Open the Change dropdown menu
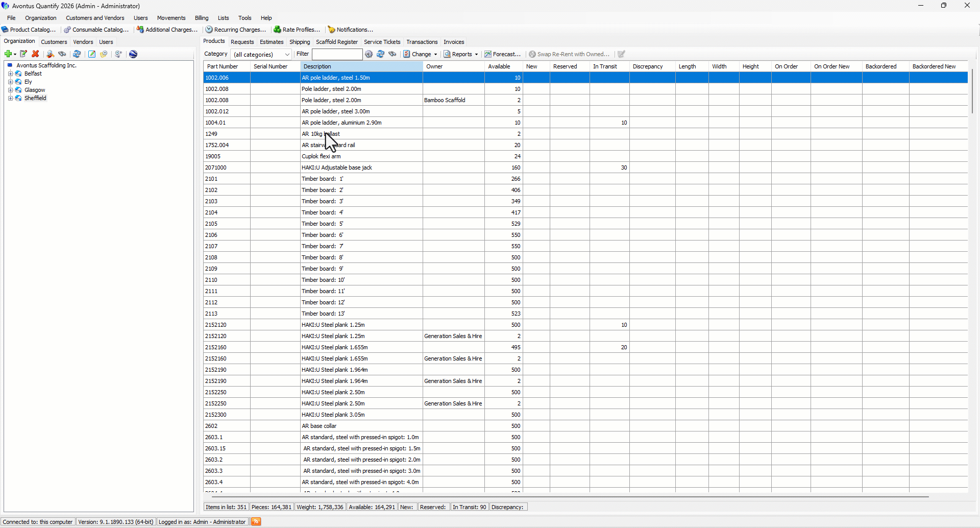This screenshot has height=528, width=980. (x=421, y=54)
